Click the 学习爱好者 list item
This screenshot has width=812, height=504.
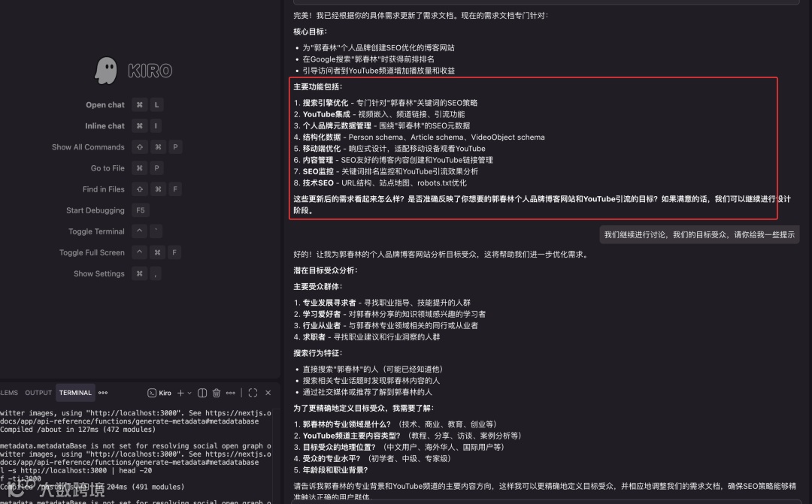[389, 314]
